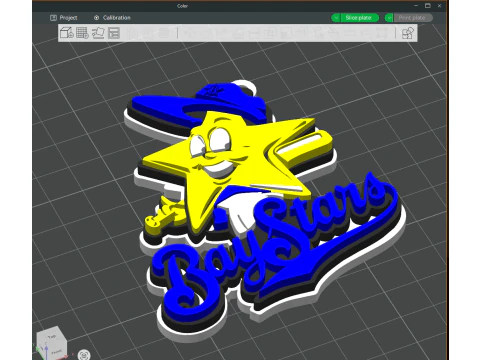This screenshot has height=360, width=480.
Task: Click the Add plate grid icon
Action: click(82, 33)
